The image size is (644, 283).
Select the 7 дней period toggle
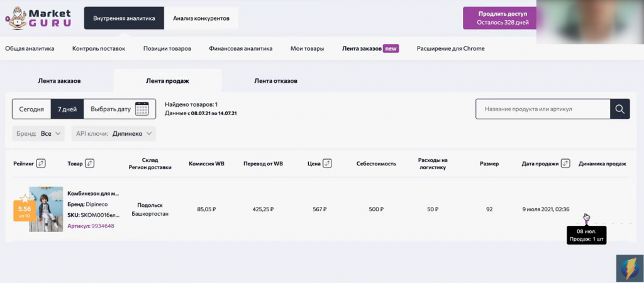point(67,109)
